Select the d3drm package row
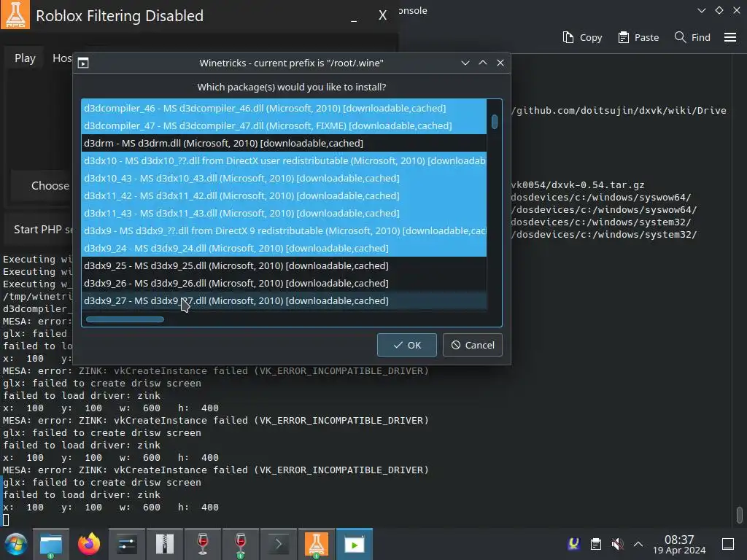 (284, 143)
